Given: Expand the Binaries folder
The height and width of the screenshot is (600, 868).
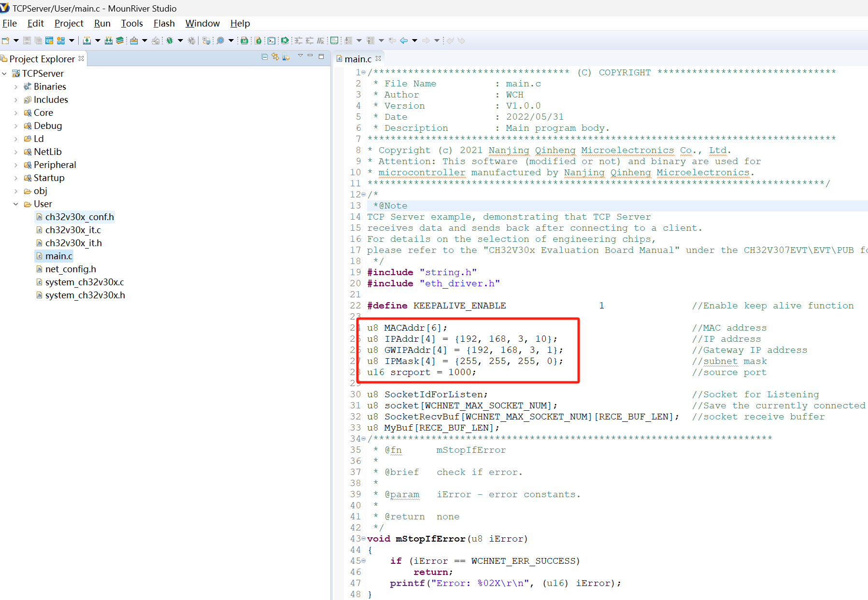Looking at the screenshot, I should click(16, 87).
